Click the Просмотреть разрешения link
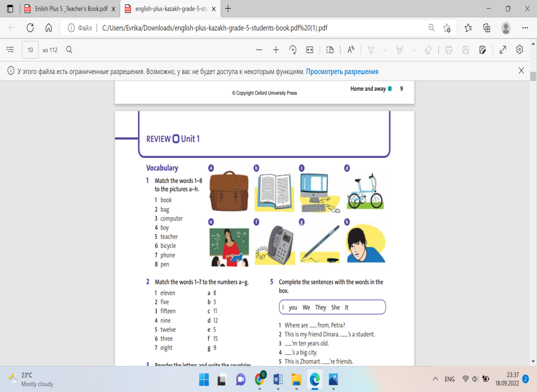537x392 pixels. 342,72
